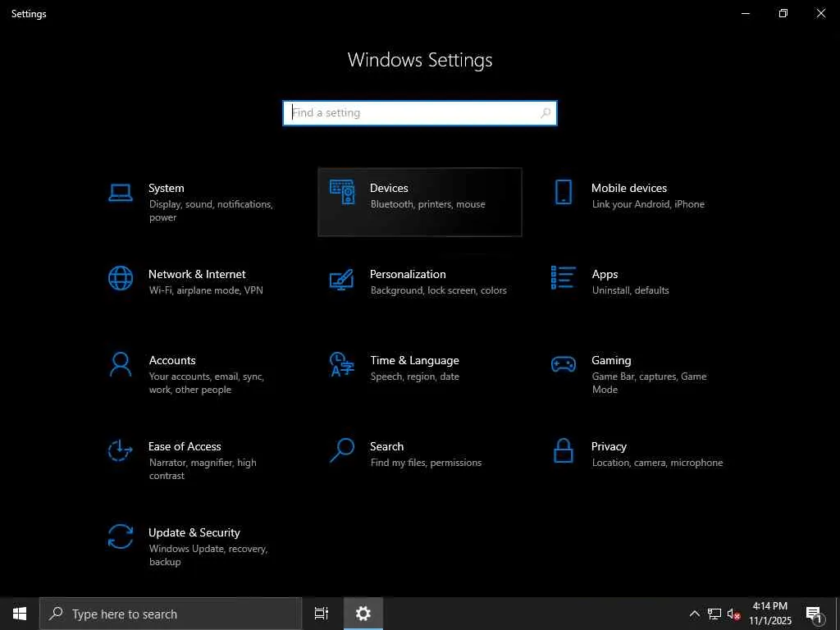840x630 pixels.
Task: Show hidden system tray icons
Action: coord(694,614)
